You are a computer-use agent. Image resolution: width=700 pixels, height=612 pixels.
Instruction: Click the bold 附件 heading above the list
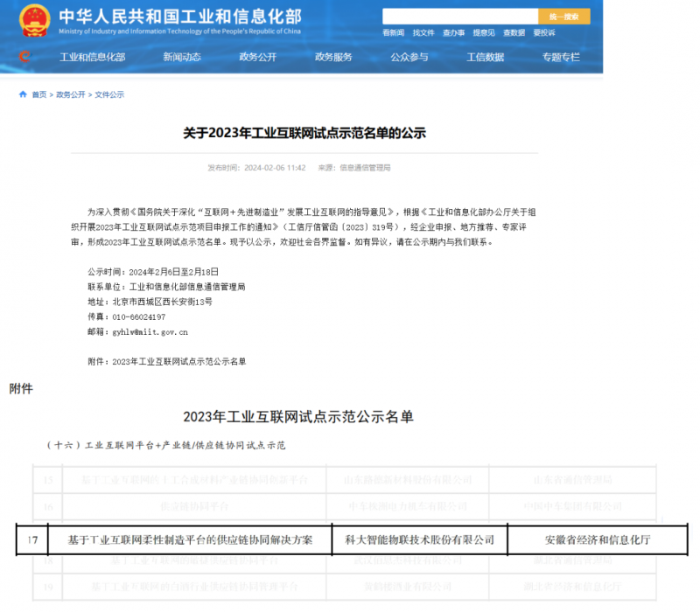[21, 388]
